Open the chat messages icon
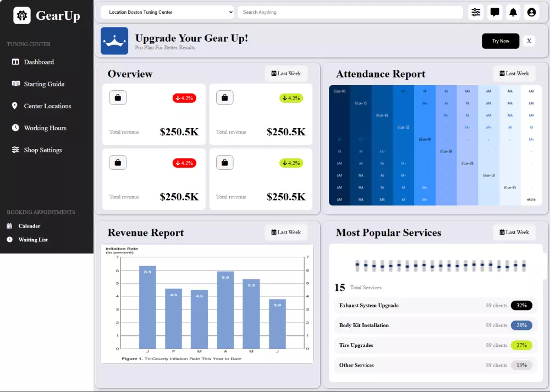This screenshot has width=550, height=392. click(x=494, y=12)
